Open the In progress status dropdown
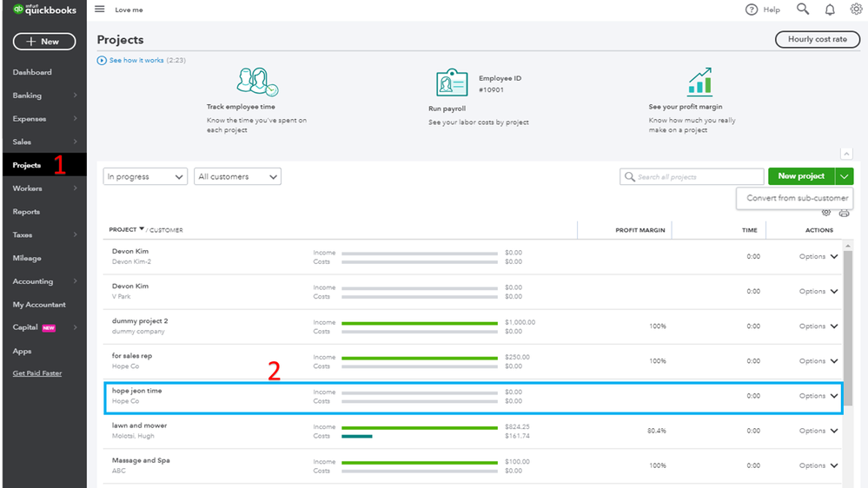Viewport: 868px width, 488px height. coord(145,176)
